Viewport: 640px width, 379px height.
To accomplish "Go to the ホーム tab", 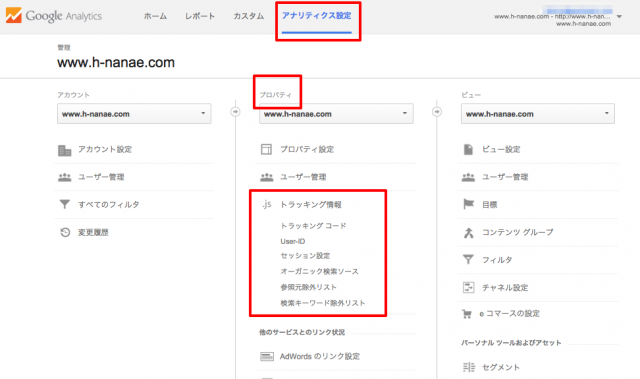I will [x=155, y=16].
